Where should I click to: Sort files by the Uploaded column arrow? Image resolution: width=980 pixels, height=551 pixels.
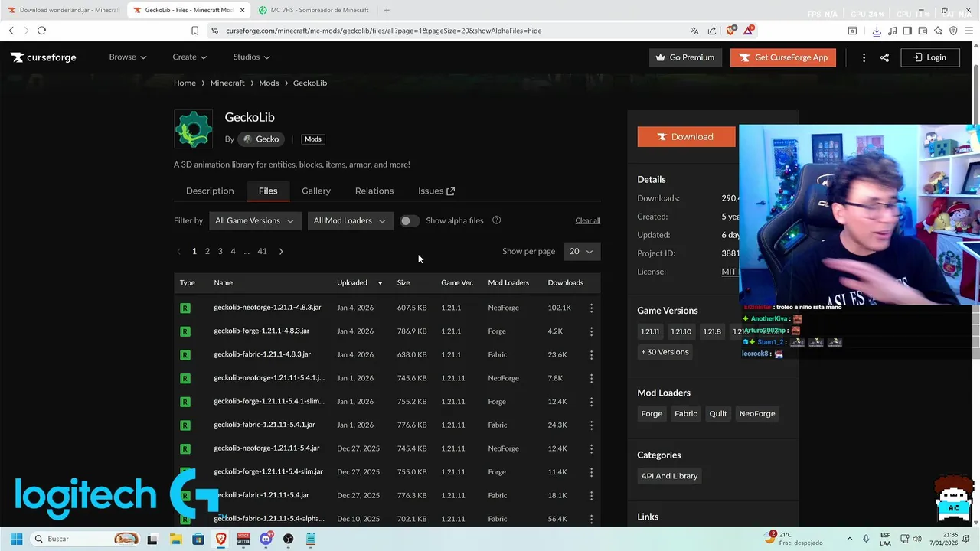coord(380,283)
